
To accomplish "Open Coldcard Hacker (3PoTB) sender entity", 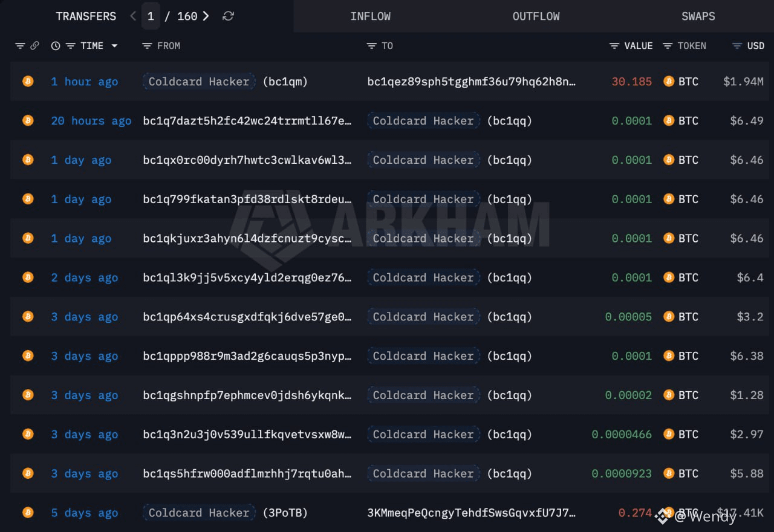I will coord(199,513).
